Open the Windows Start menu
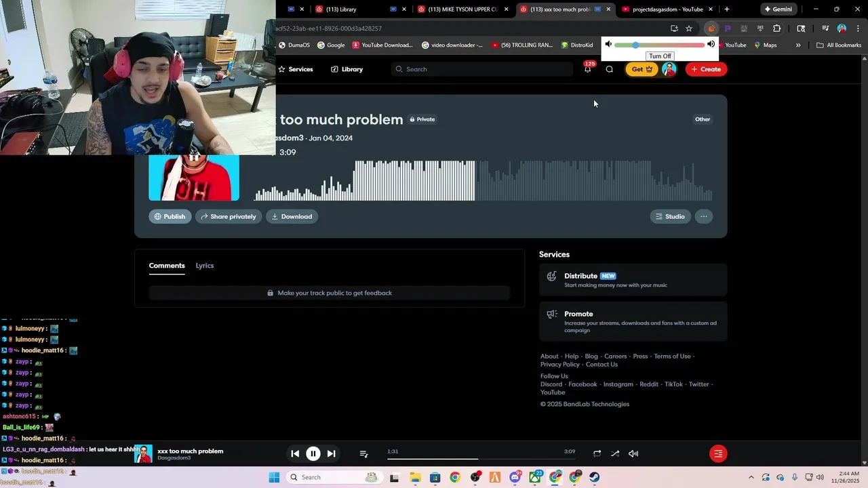Image resolution: width=868 pixels, height=488 pixels. [274, 477]
